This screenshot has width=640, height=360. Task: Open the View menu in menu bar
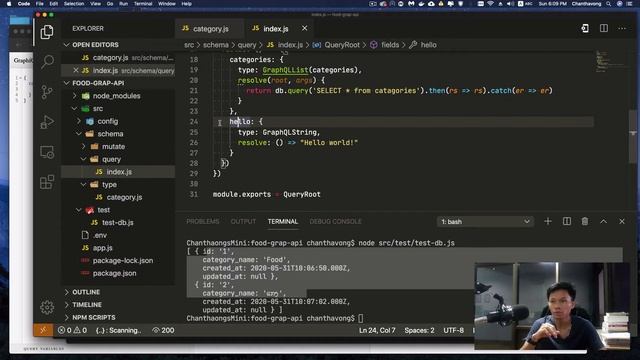(96, 4)
